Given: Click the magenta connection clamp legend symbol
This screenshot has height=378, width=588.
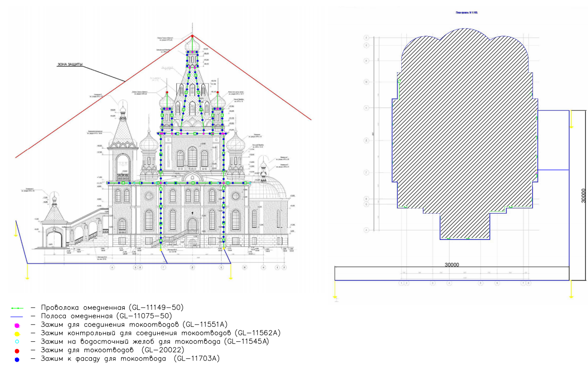Looking at the screenshot, I should (17, 325).
